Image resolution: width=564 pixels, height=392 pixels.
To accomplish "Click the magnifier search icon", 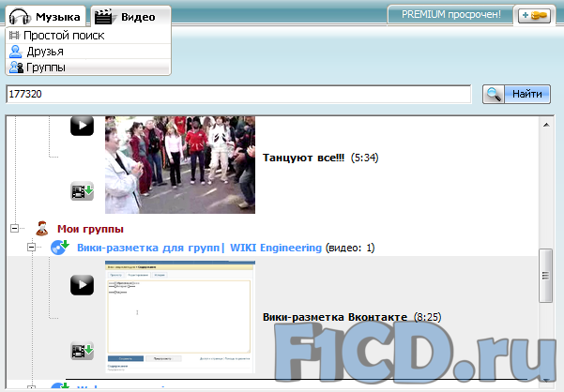I will (x=494, y=94).
